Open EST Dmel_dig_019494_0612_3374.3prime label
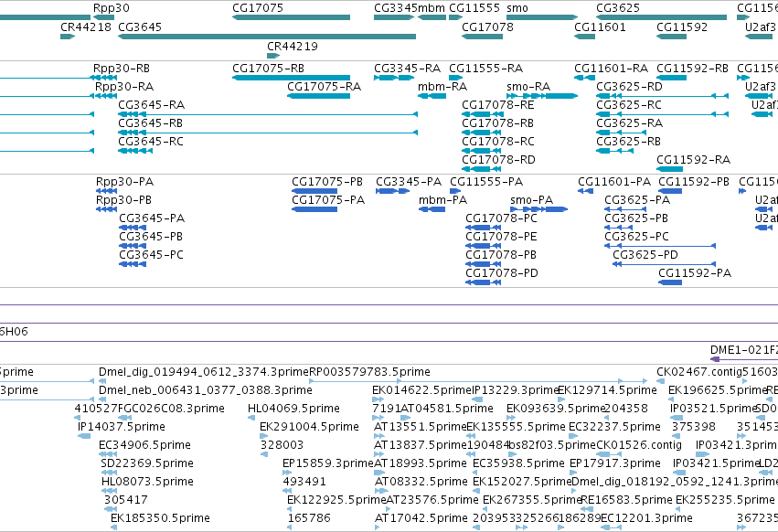Image resolution: width=778 pixels, height=532 pixels. [x=204, y=372]
